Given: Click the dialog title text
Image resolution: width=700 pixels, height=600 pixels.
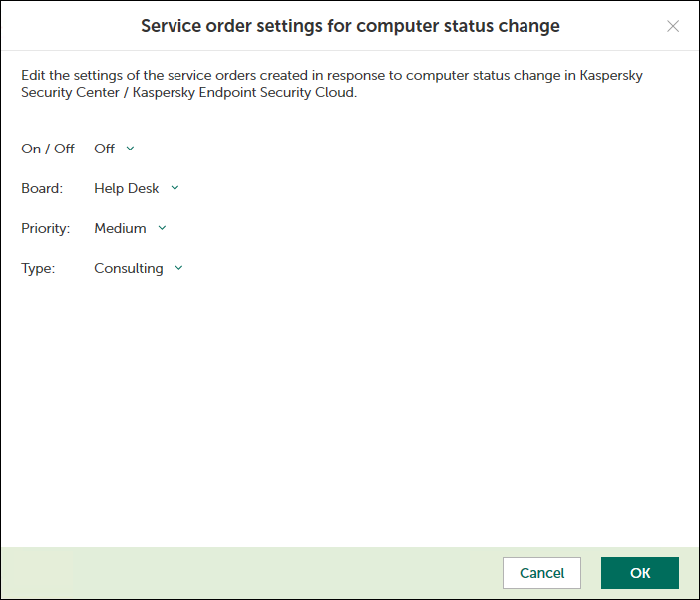Looking at the screenshot, I should (350, 26).
